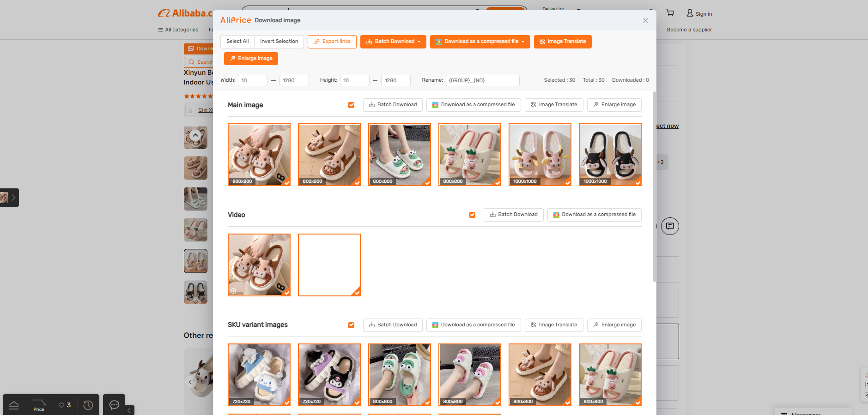Select second main image of cow slippers on feet

coord(329,155)
